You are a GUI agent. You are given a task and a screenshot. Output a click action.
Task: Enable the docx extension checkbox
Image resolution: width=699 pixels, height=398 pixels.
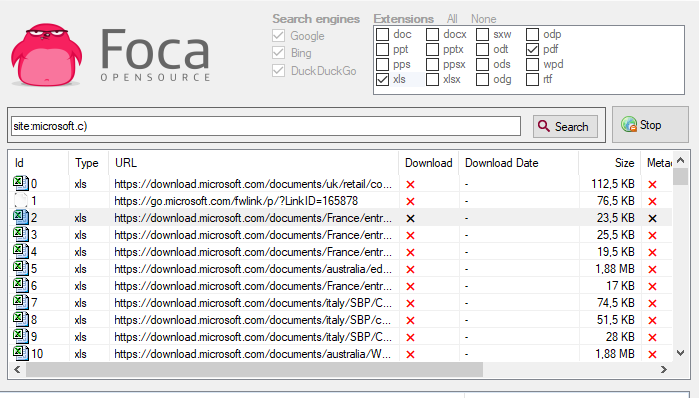[432, 34]
